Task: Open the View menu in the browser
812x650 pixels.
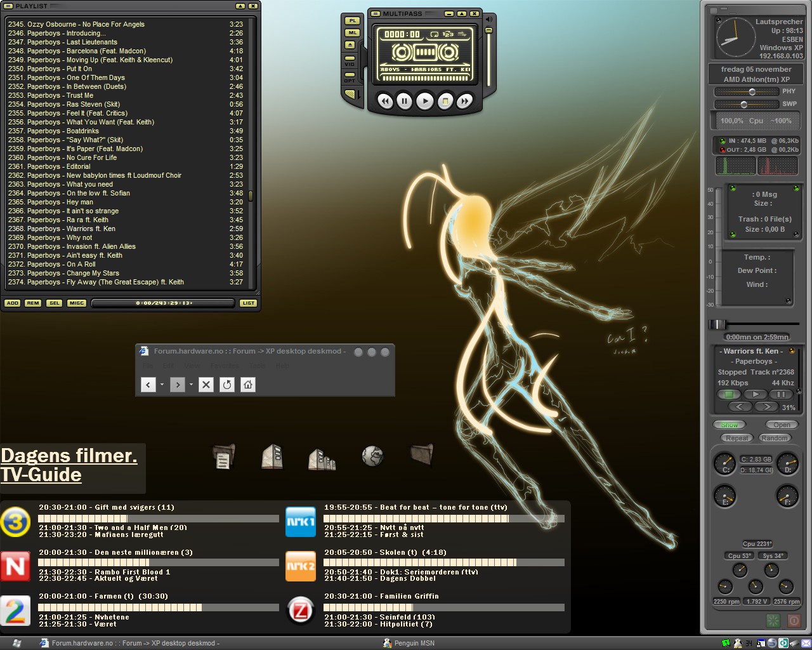Action: point(193,366)
